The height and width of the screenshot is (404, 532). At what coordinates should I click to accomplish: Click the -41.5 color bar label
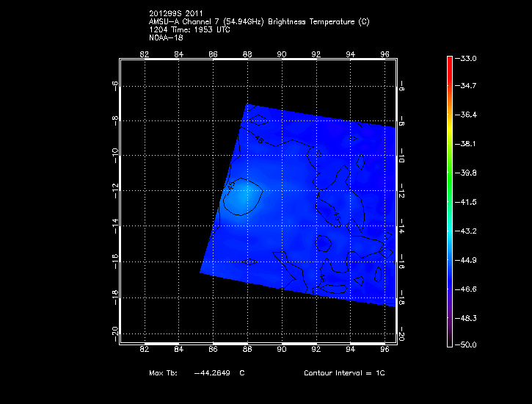point(467,201)
